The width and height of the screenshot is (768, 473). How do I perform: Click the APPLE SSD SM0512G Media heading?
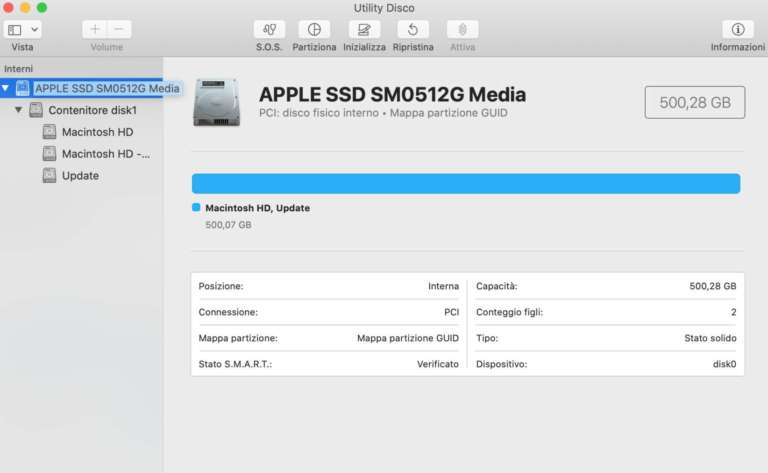tap(392, 95)
